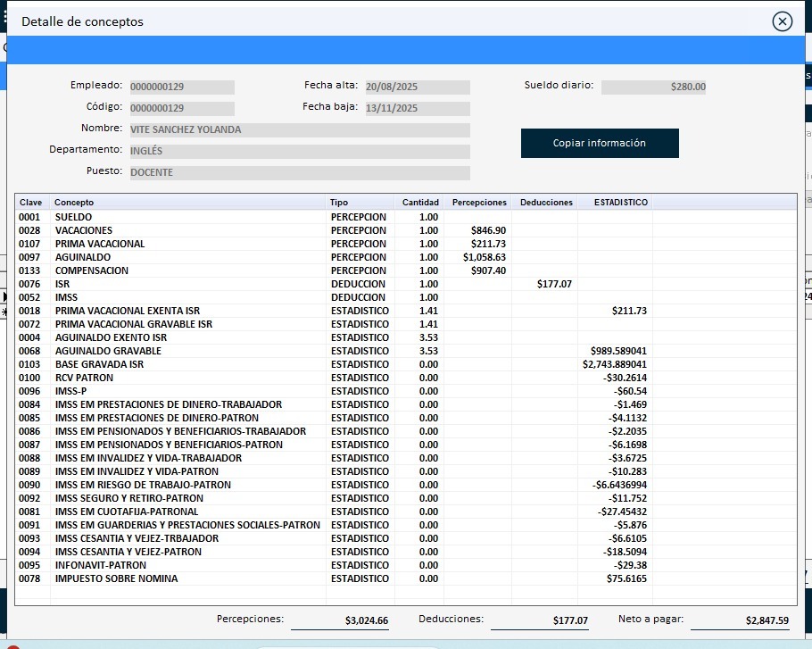
Task: Select the Nombre field with employee name
Action: coord(299,130)
